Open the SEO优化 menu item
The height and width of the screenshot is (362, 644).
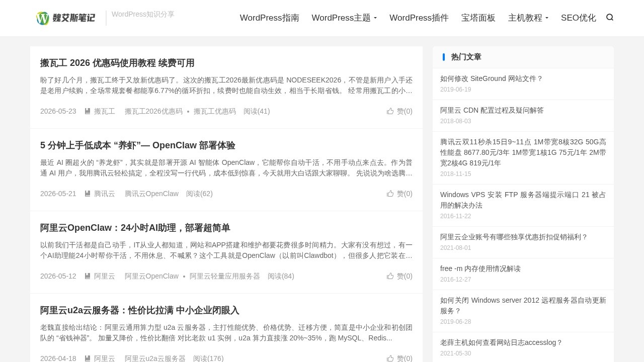(579, 18)
